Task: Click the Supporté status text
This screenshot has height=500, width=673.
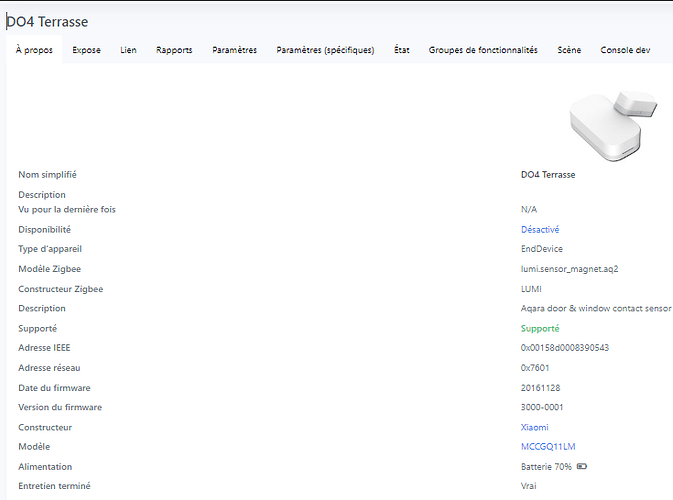Action: coord(540,328)
